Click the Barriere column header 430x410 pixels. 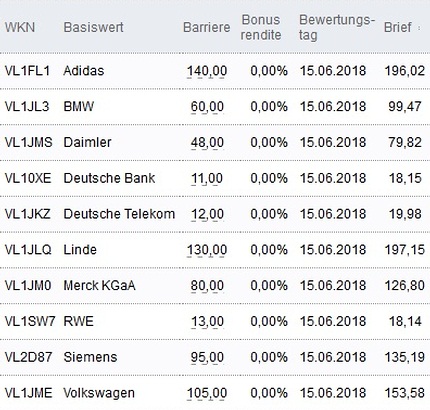tap(207, 27)
